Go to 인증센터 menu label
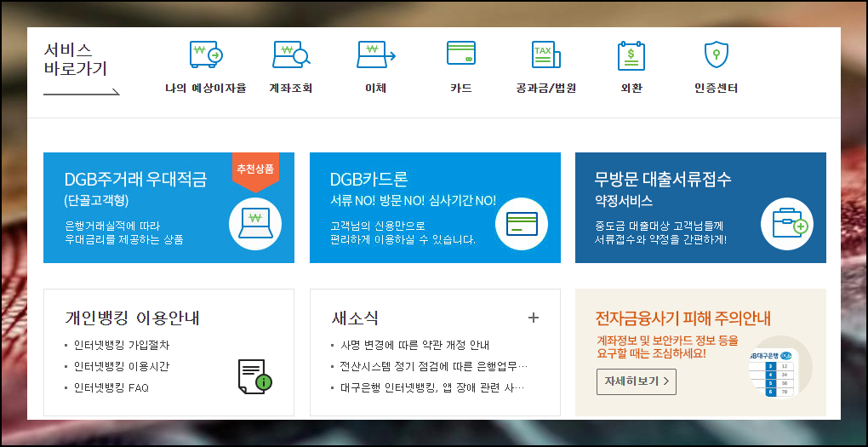Image resolution: width=868 pixels, height=447 pixels. [x=717, y=88]
